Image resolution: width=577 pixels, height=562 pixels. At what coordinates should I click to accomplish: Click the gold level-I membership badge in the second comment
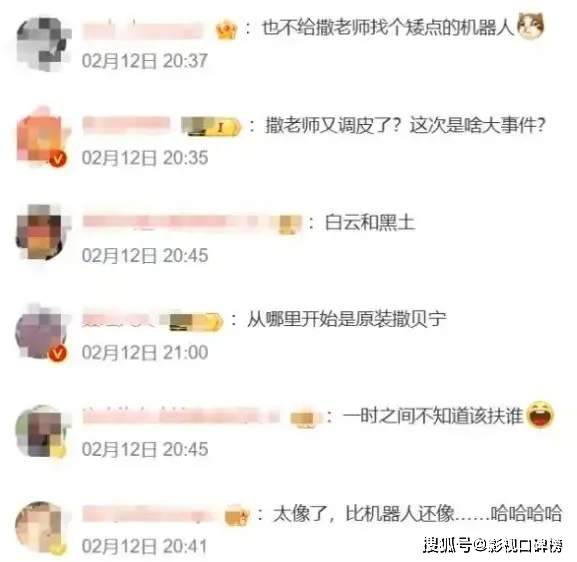[x=211, y=126]
